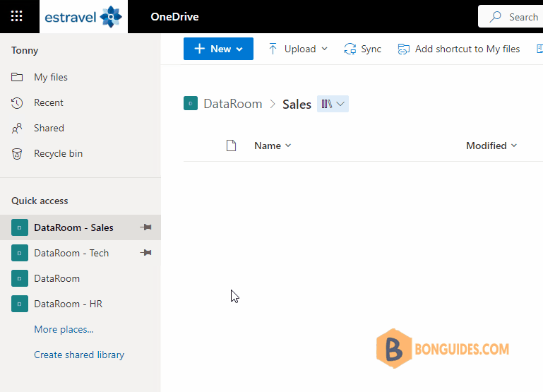
Task: Open the library switcher dropdown
Action: [x=333, y=104]
